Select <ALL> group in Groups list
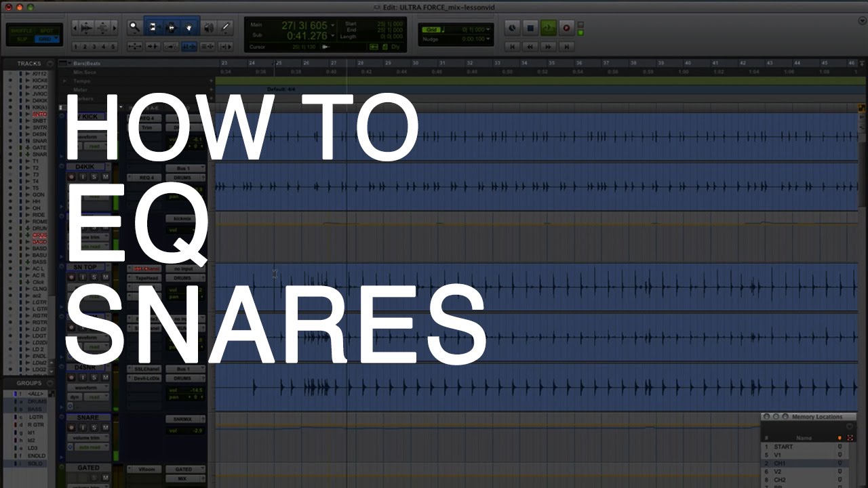The height and width of the screenshot is (488, 868). [35, 394]
